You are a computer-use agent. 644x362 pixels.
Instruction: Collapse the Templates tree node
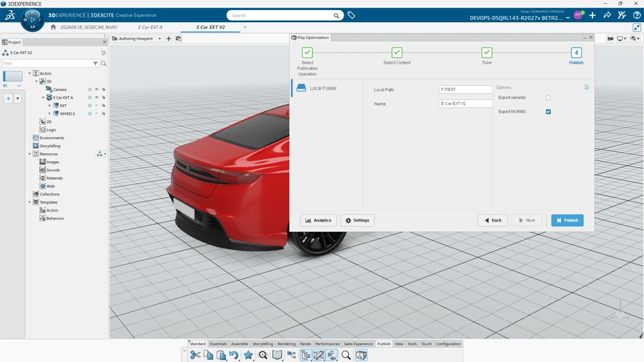pyautogui.click(x=30, y=202)
